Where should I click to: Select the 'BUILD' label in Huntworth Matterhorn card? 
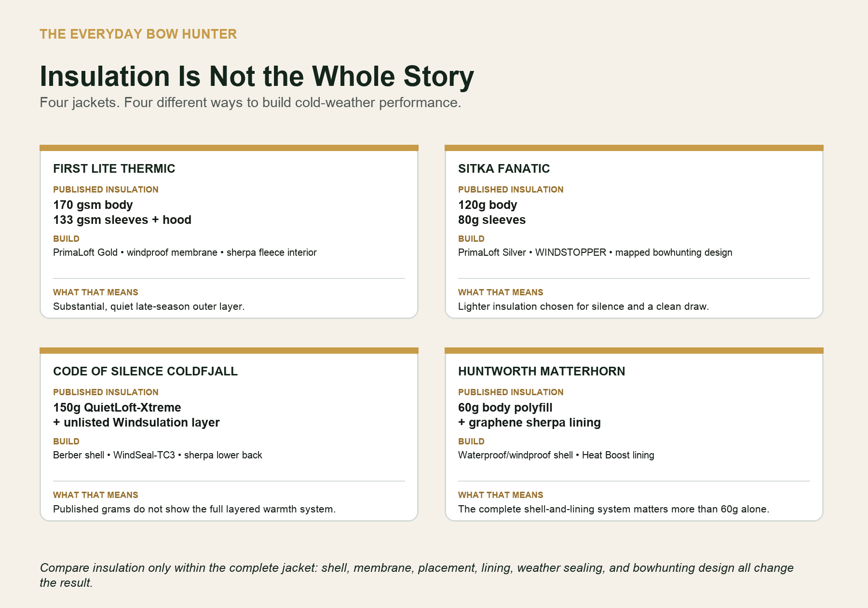(x=471, y=442)
